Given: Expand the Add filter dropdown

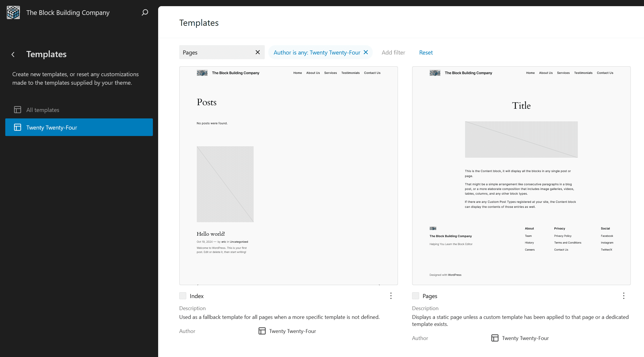Looking at the screenshot, I should tap(393, 52).
